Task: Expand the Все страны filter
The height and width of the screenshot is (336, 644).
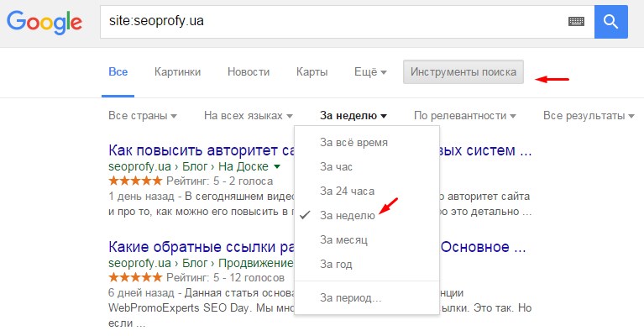Action: coord(143,115)
